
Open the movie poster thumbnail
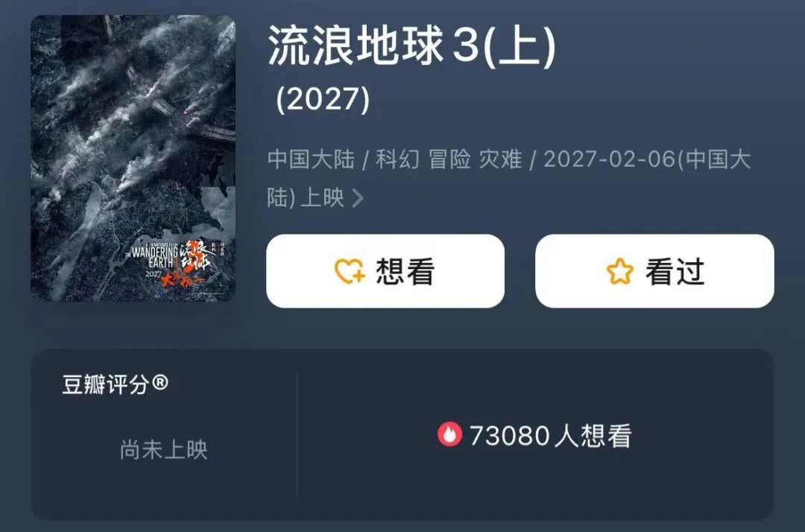[133, 158]
